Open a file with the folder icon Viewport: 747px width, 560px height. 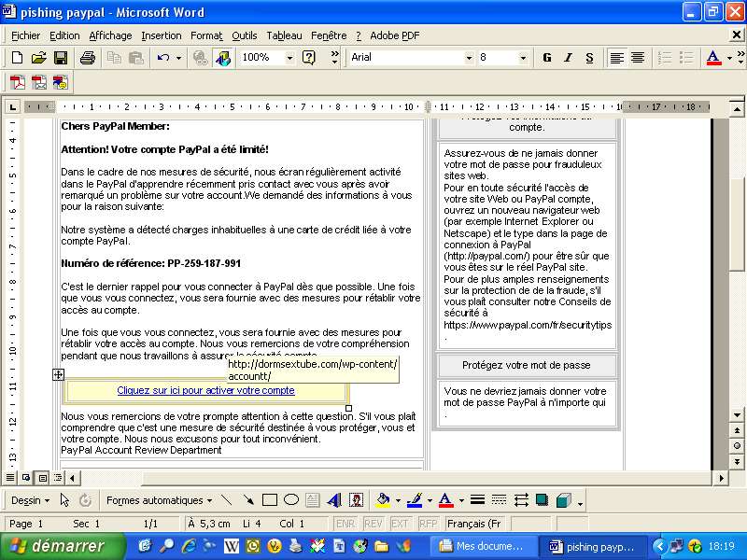pos(39,58)
